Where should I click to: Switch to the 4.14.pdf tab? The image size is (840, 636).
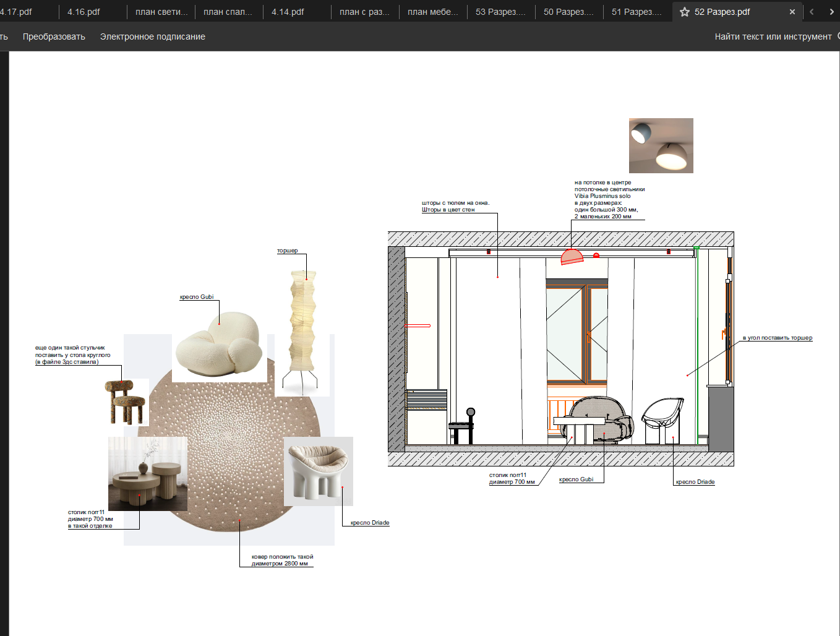(x=288, y=12)
